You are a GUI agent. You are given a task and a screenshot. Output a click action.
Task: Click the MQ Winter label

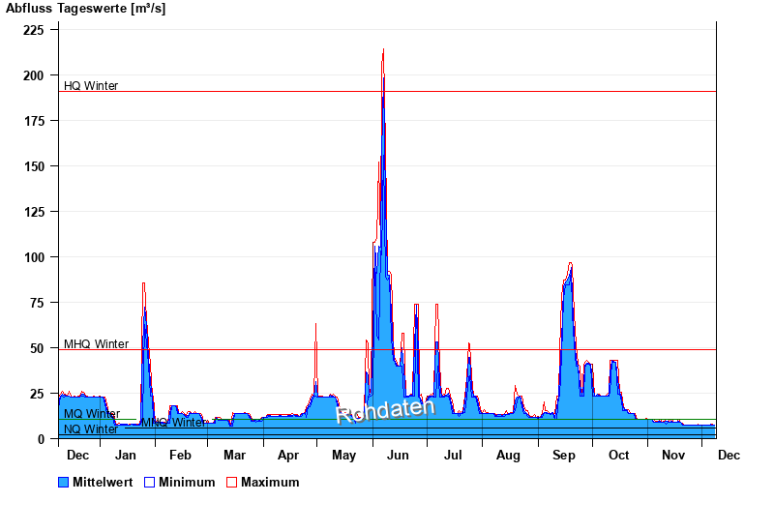tap(92, 414)
